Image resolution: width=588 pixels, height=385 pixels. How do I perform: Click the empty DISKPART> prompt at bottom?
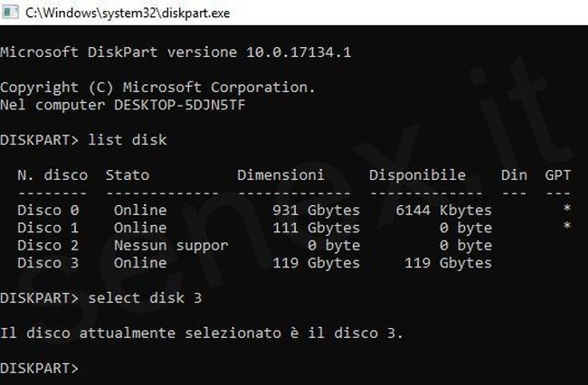40,369
